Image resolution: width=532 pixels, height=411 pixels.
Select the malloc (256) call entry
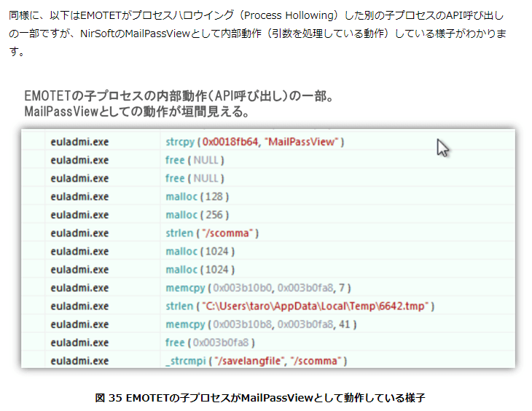click(x=197, y=215)
